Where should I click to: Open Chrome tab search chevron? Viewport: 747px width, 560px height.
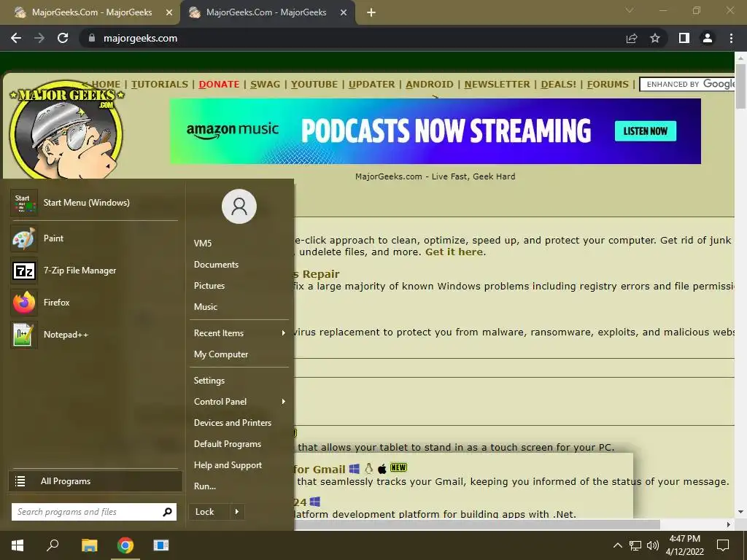[x=630, y=10]
